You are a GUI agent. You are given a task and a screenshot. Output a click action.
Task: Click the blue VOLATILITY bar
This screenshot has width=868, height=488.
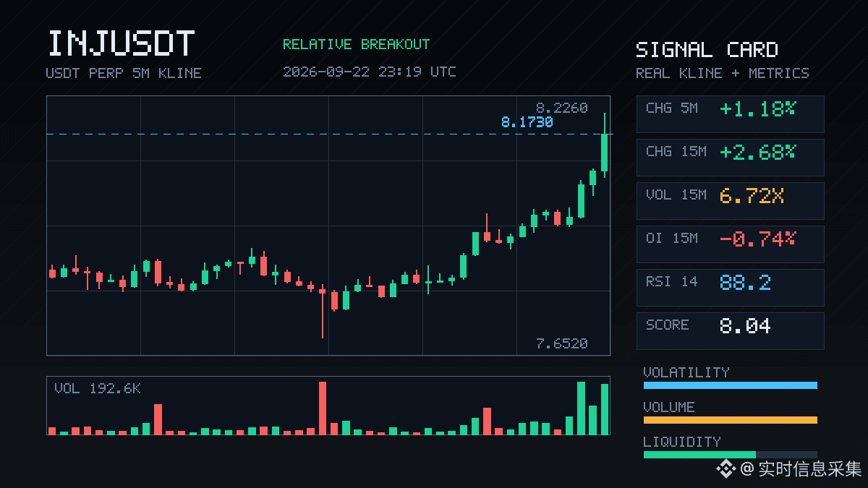pyautogui.click(x=730, y=385)
